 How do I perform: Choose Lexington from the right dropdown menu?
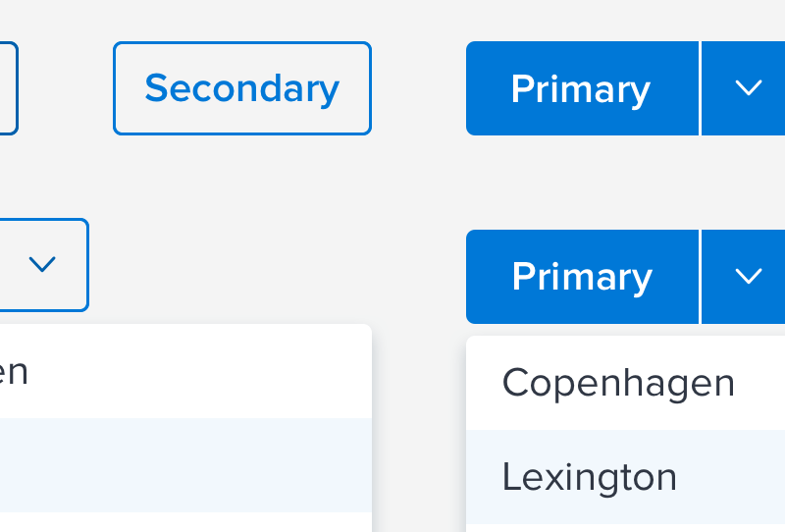point(590,477)
